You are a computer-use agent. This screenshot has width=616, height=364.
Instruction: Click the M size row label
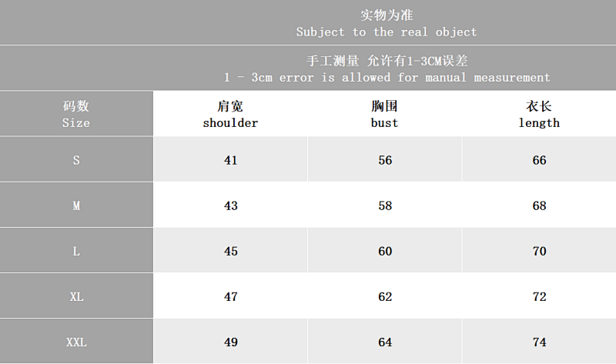(76, 205)
